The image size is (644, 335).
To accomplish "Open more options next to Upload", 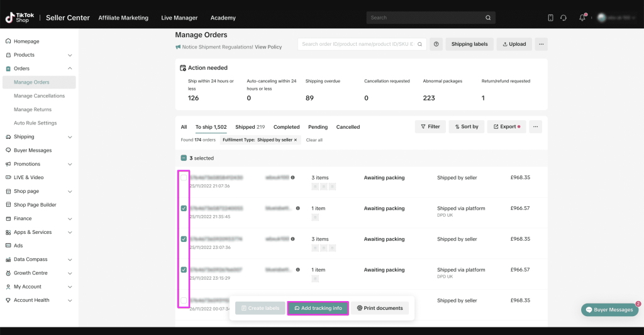I will click(x=541, y=44).
